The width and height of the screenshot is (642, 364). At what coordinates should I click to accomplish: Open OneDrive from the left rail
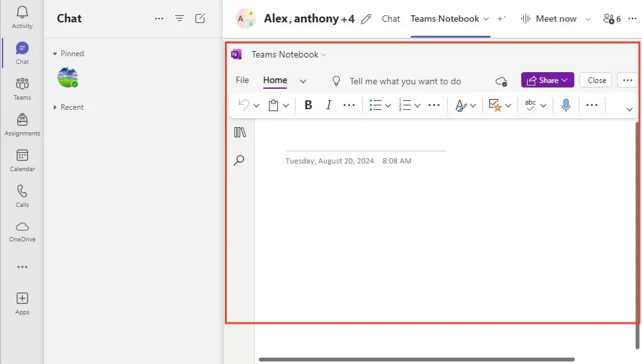pos(22,231)
